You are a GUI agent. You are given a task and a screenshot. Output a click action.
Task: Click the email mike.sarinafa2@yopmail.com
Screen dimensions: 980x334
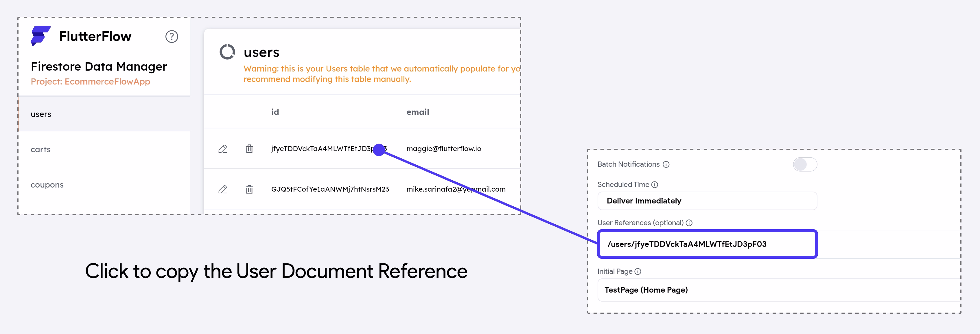click(x=456, y=189)
